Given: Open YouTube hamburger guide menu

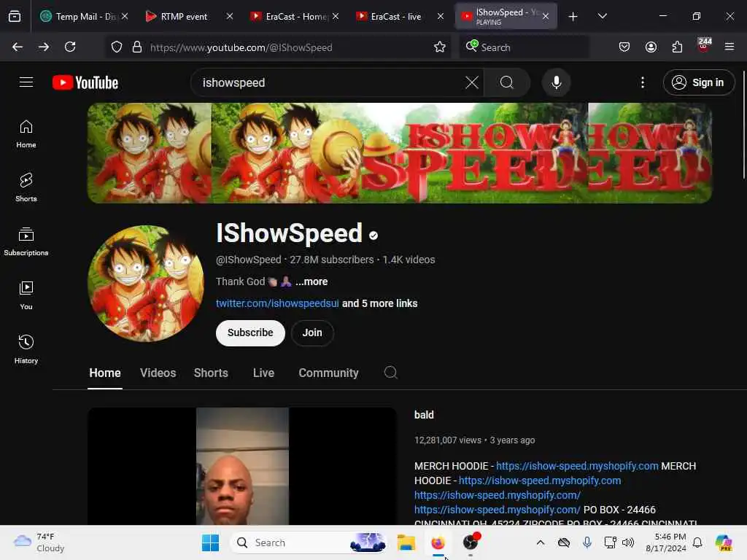Looking at the screenshot, I should pyautogui.click(x=26, y=82).
